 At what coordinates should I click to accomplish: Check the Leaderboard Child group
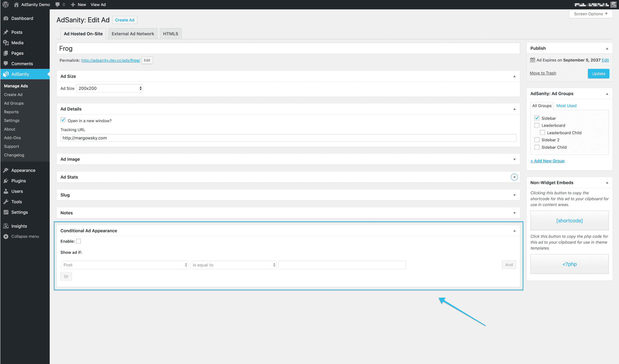point(542,133)
